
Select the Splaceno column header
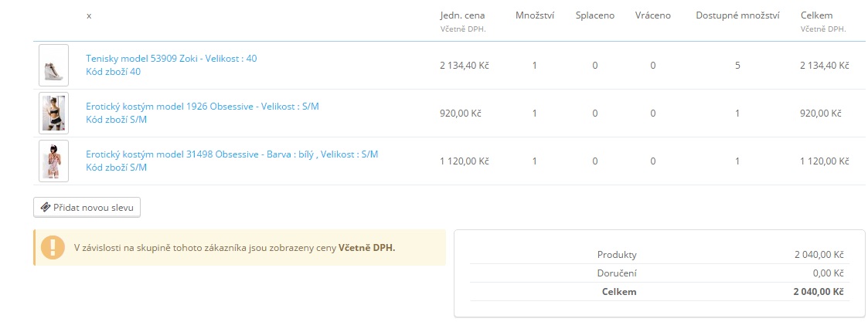pos(595,15)
